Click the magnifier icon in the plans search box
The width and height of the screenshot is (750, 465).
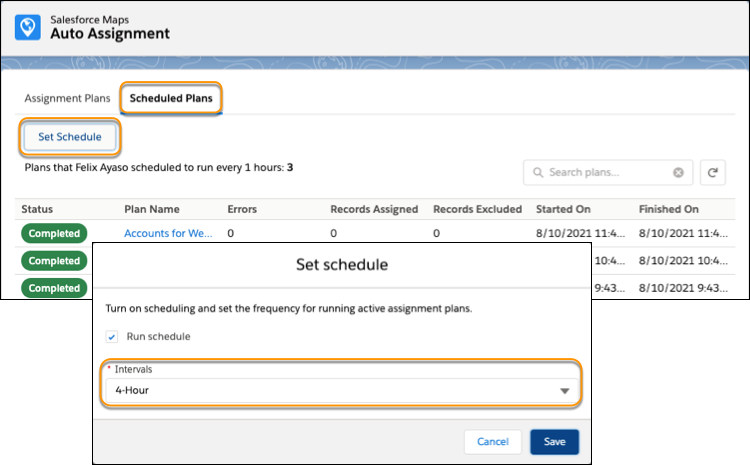point(538,172)
